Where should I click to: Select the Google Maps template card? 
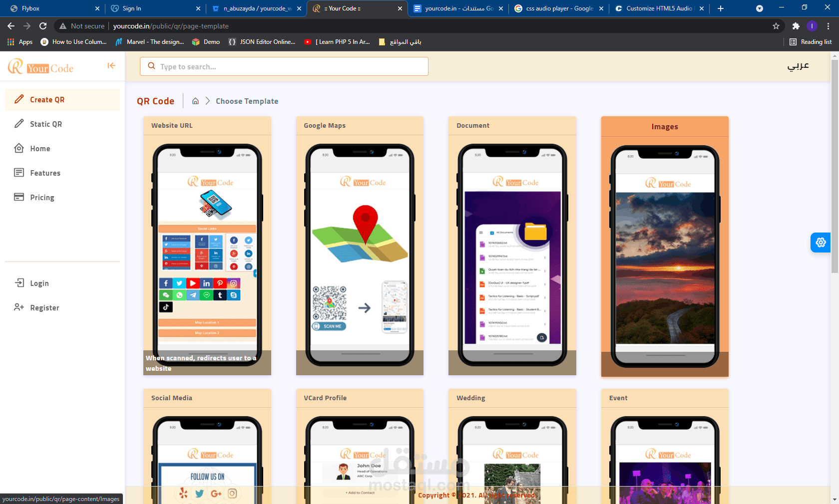360,246
